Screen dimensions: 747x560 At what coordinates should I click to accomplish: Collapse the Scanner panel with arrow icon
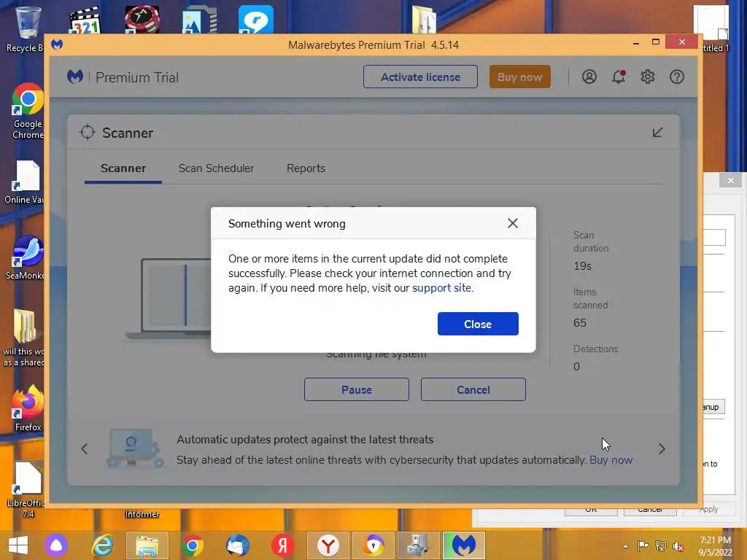[x=657, y=133]
